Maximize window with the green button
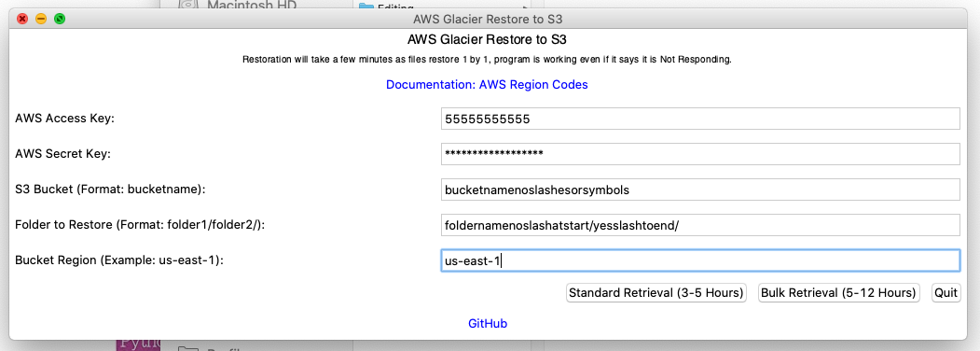980x351 pixels. coord(60,20)
